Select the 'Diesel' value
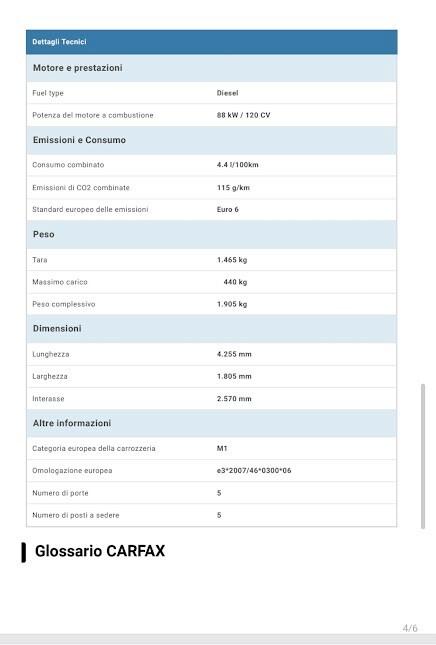The image size is (436, 645). coord(227,93)
